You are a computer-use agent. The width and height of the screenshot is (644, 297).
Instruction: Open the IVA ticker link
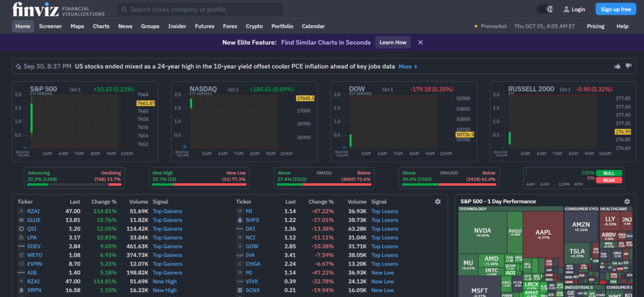(x=250, y=255)
